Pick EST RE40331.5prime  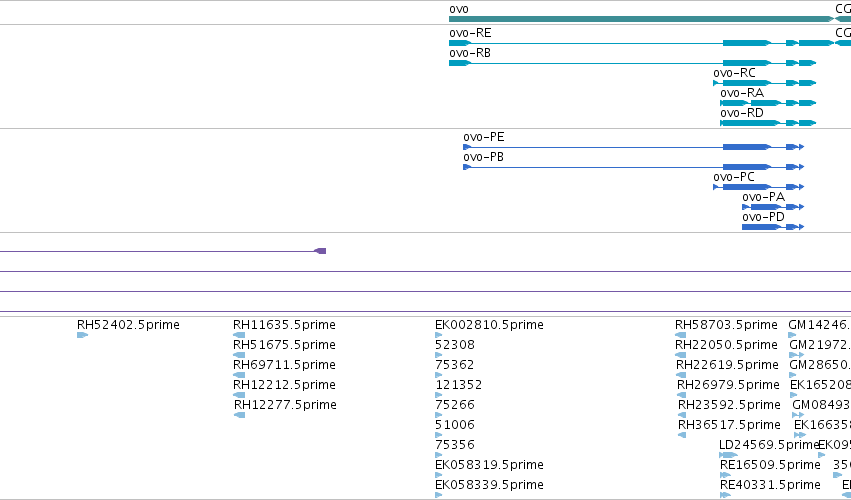pyautogui.click(x=770, y=486)
